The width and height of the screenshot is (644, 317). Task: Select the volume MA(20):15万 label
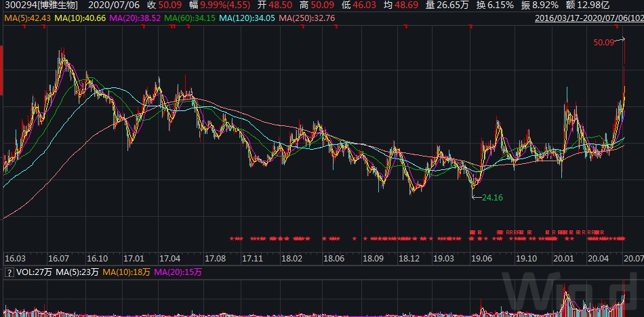[x=178, y=272]
